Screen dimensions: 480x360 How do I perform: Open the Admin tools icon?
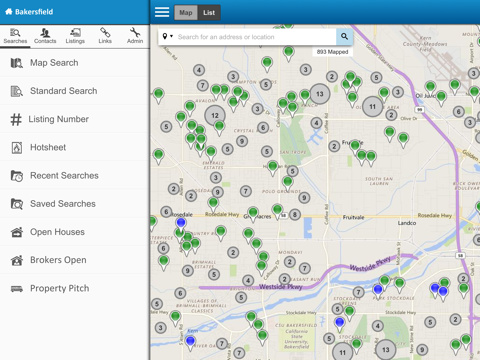pos(135,33)
